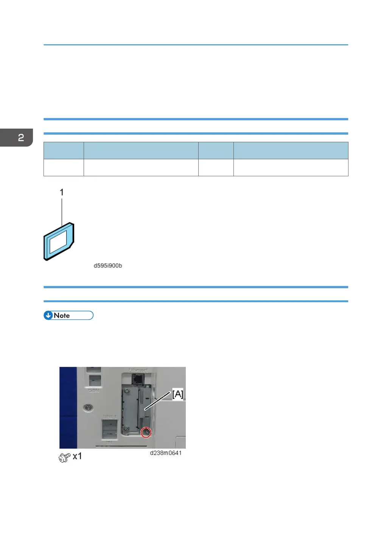The image size is (392, 556).
Task: Click the [A] label in photo
Action: coord(178,394)
